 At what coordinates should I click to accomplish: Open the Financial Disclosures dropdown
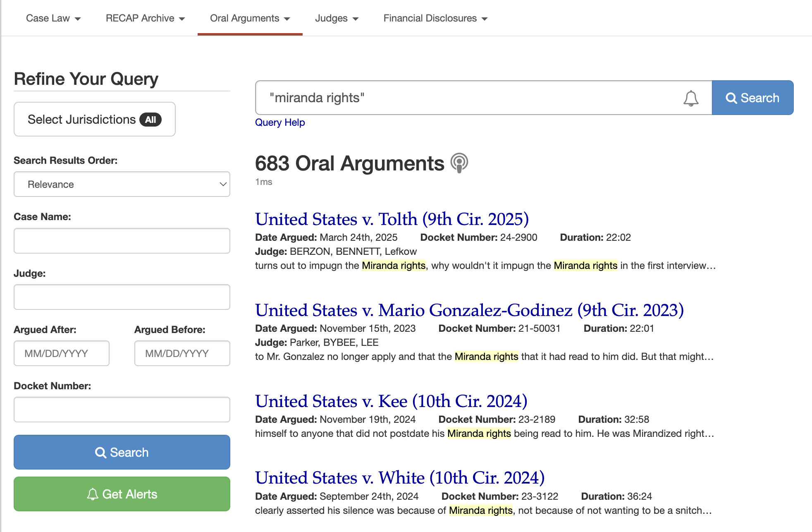coord(435,18)
